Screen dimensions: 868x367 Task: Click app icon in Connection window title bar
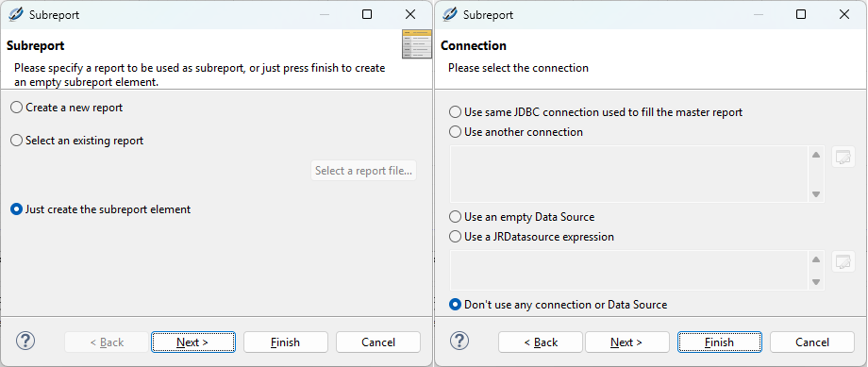[450, 14]
